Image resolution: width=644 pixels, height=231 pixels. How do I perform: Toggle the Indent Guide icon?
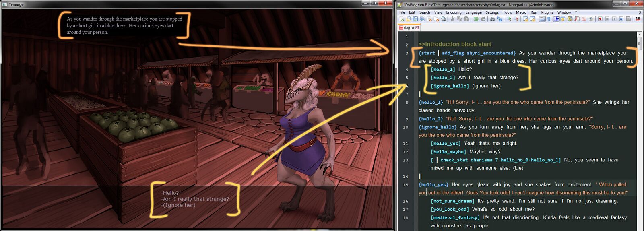coord(556,19)
